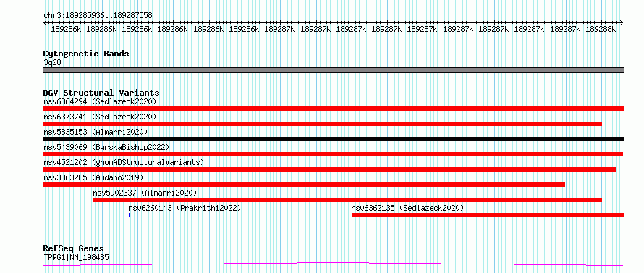Click the left arrow end of the ruler

coord(45,23)
